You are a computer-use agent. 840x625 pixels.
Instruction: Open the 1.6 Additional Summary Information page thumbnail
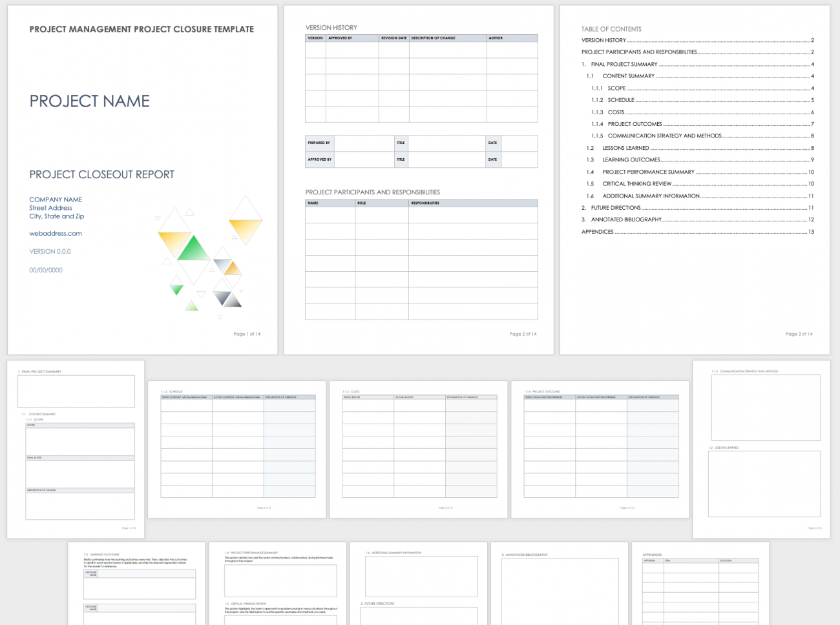pyautogui.click(x=419, y=584)
